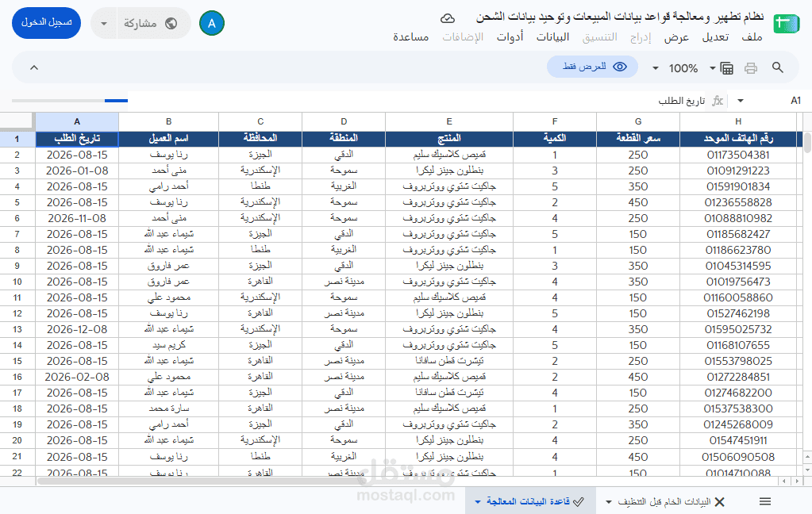Open the raw data sheet tab menu arrow
This screenshot has height=514, width=812.
click(609, 501)
